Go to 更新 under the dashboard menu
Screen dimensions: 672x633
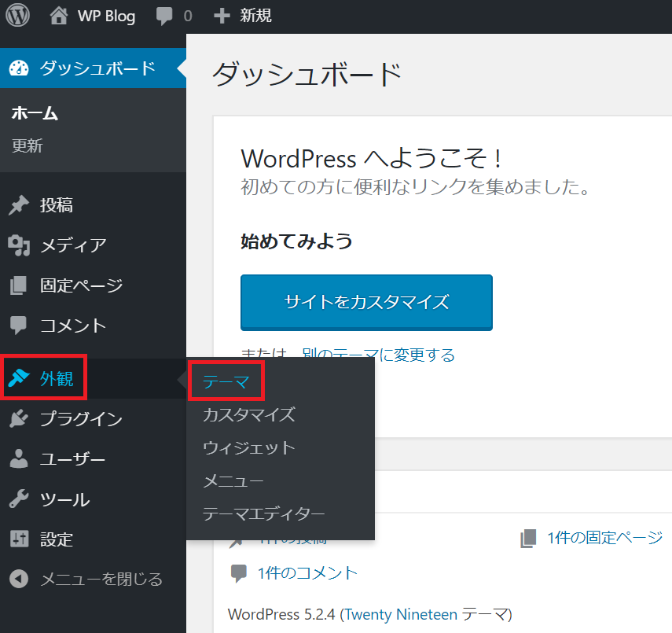tap(28, 146)
